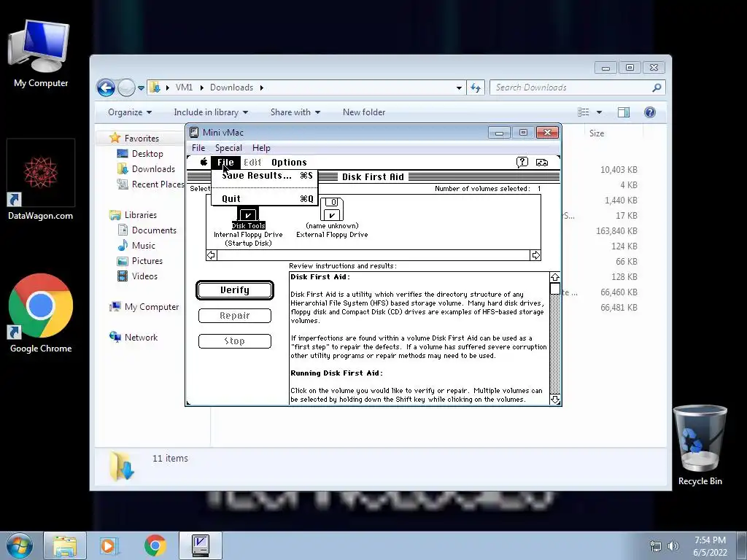Image resolution: width=747 pixels, height=560 pixels.
Task: Open Mini vMac window's File menu
Action: click(x=198, y=147)
